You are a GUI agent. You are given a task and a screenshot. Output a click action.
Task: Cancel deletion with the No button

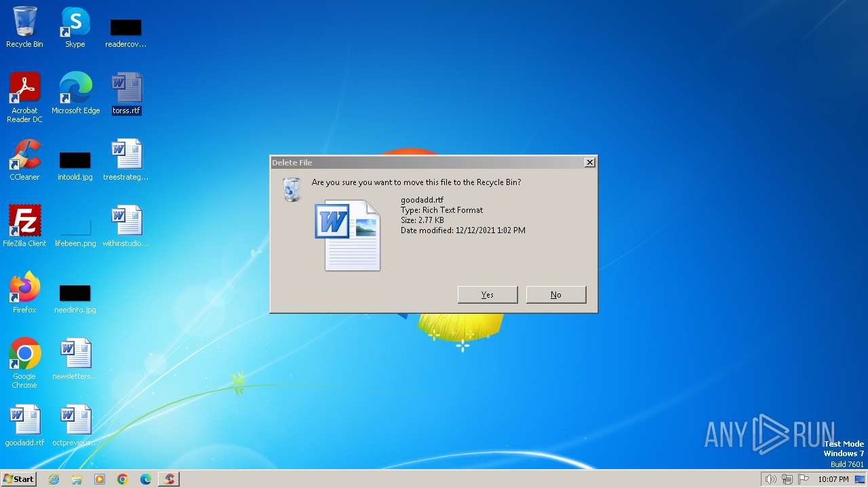click(x=556, y=295)
